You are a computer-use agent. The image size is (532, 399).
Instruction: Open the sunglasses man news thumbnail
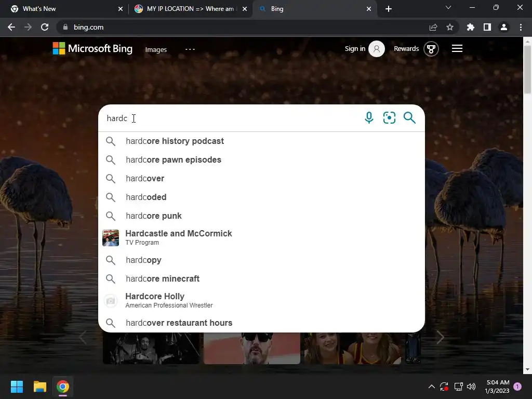click(x=252, y=348)
